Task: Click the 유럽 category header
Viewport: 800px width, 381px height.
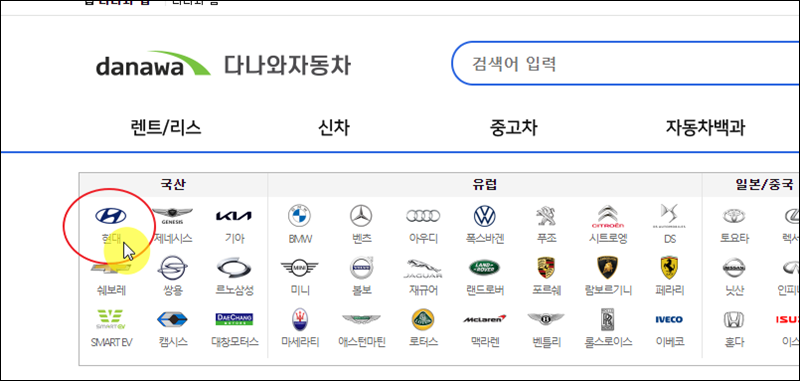Action: click(485, 185)
